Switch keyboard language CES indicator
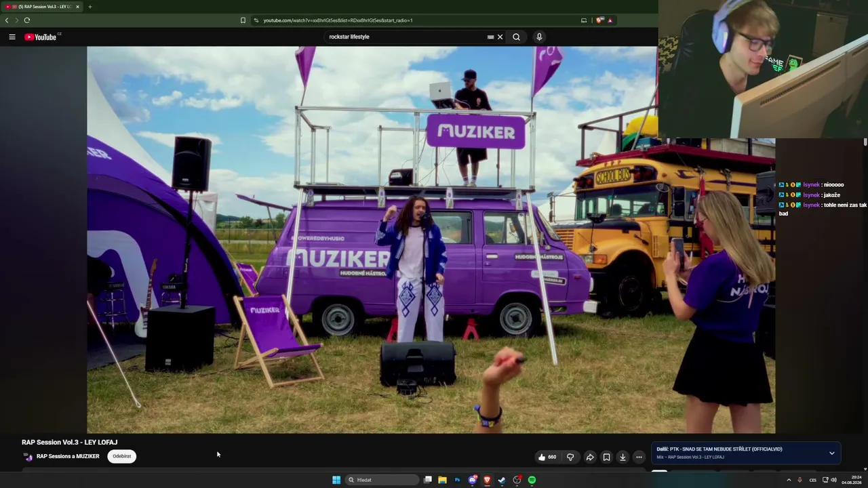Image resolution: width=868 pixels, height=488 pixels. 812,480
